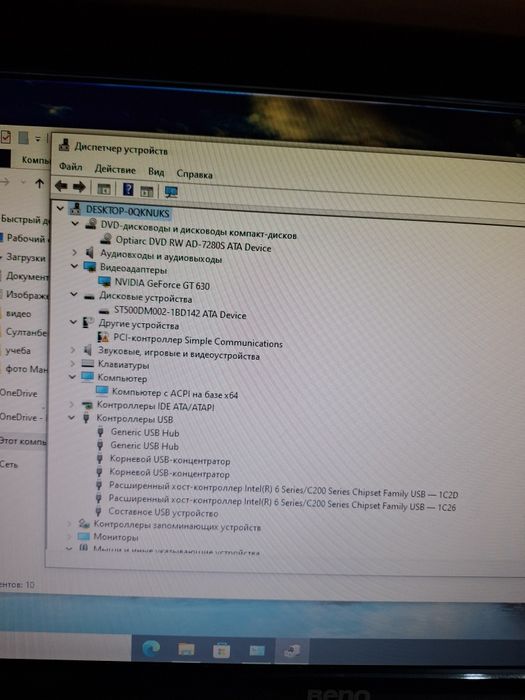
Task: Open the Файл menu
Action: coord(71,167)
